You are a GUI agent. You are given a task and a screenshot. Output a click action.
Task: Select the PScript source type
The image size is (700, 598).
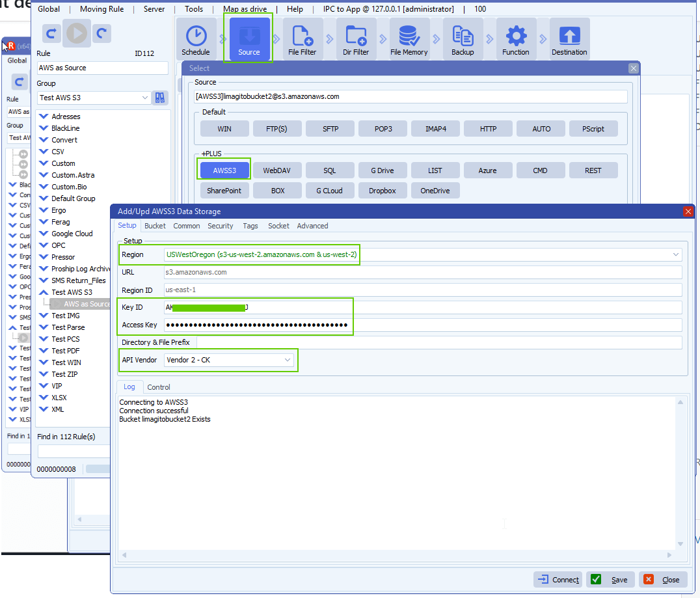pyautogui.click(x=593, y=129)
